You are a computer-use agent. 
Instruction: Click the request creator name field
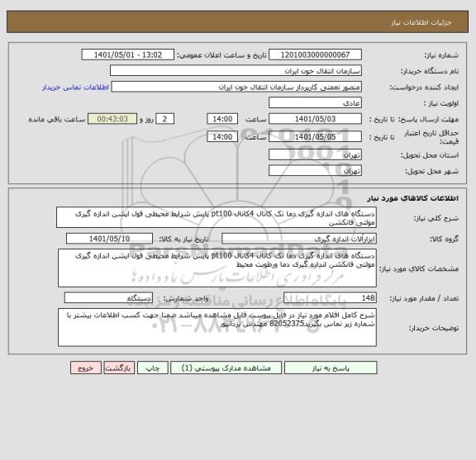click(x=236, y=87)
